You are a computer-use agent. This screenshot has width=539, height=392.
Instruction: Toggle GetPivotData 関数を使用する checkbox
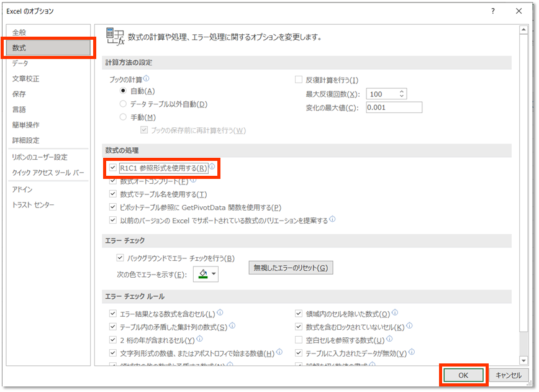pyautogui.click(x=113, y=207)
